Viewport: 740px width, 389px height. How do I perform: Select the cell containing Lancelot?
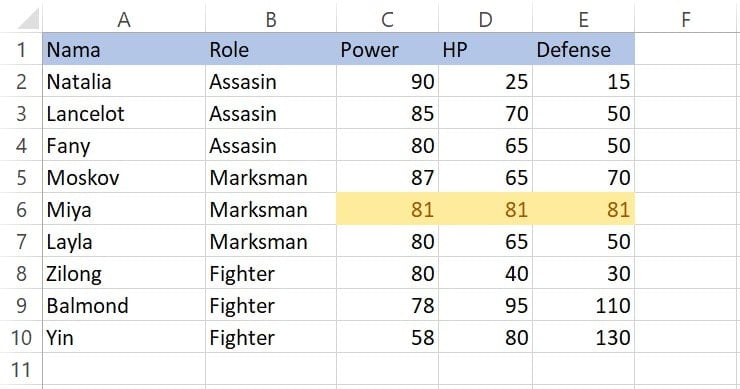pyautogui.click(x=124, y=113)
